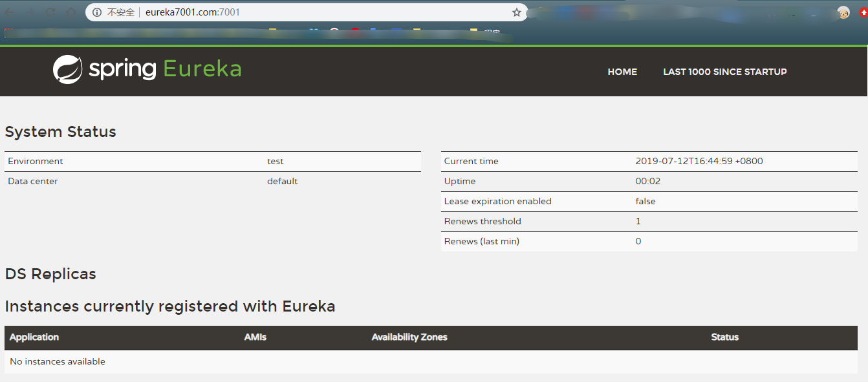Viewport: 868px width, 382px height.
Task: Click the browser reload button
Action: click(x=50, y=12)
